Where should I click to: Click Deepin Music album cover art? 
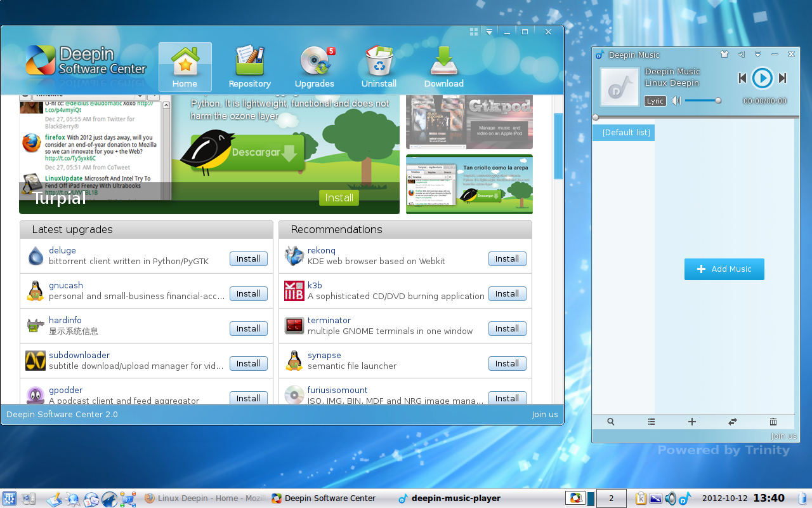click(x=620, y=87)
